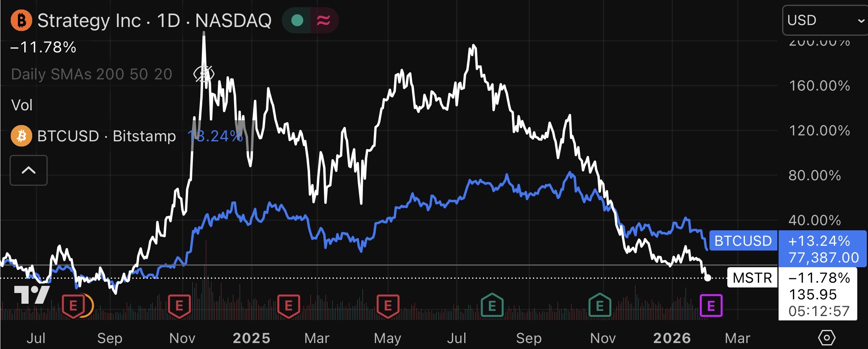Click the 80.00% price scale label
The height and width of the screenshot is (349, 868).
coord(815,175)
